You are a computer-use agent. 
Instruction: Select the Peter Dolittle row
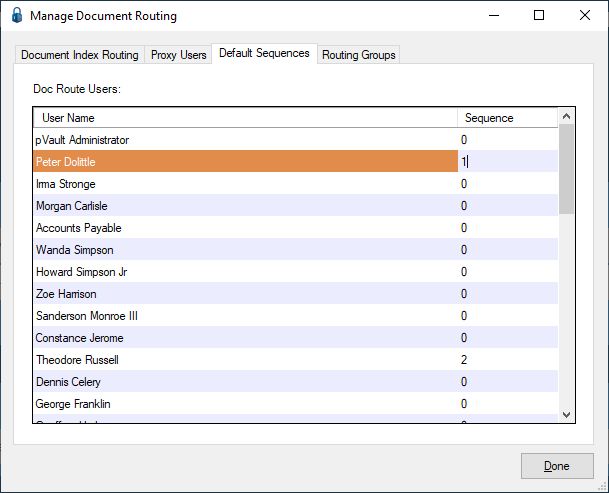[x=296, y=161]
